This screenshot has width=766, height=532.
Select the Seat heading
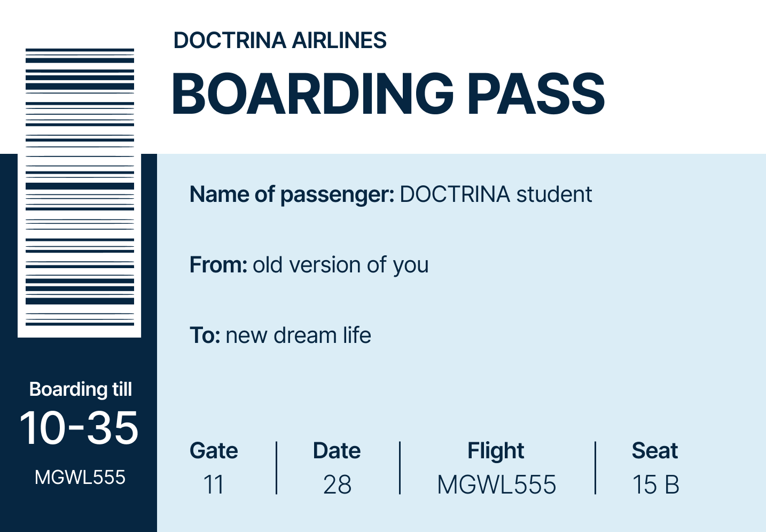point(654,451)
